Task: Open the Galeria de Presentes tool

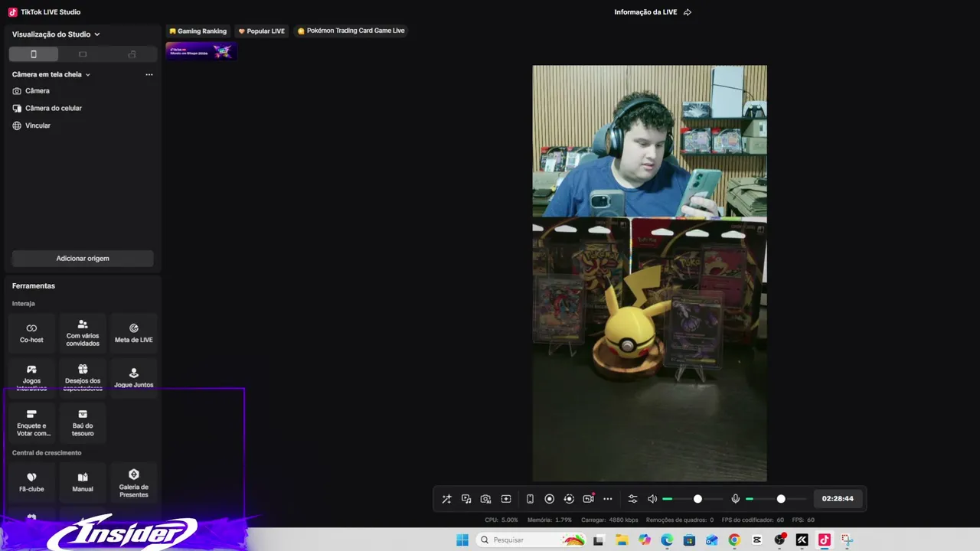Action: (x=134, y=482)
